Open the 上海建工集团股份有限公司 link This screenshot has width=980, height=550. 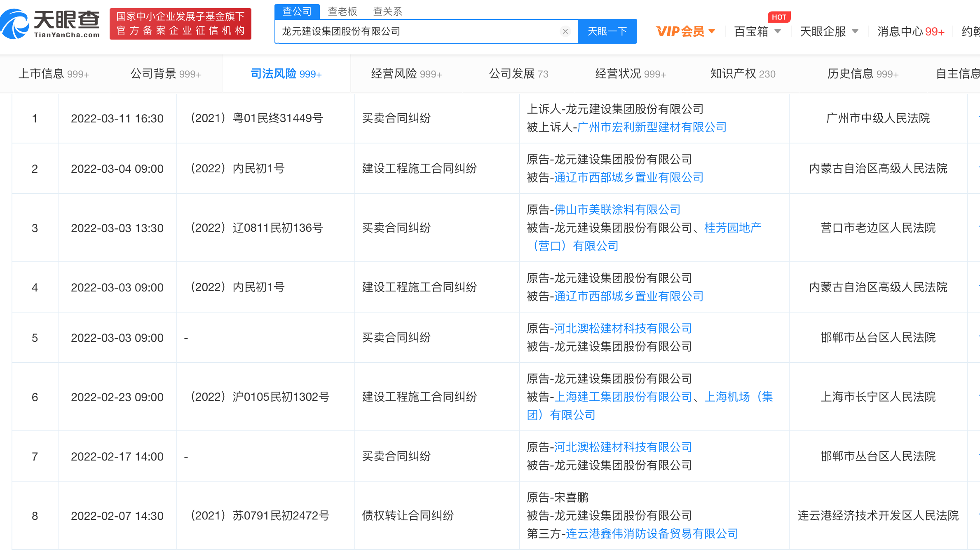623,397
